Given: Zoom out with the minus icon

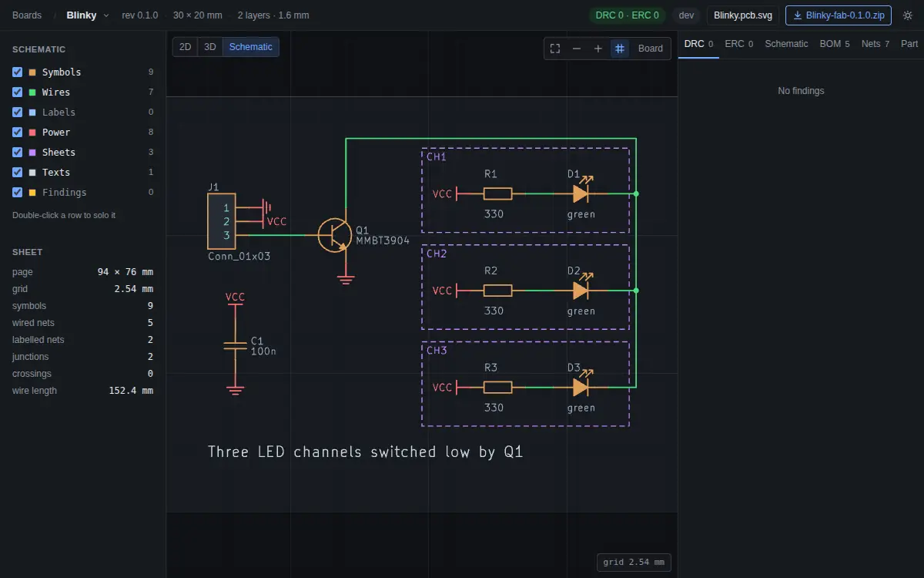Looking at the screenshot, I should point(577,49).
